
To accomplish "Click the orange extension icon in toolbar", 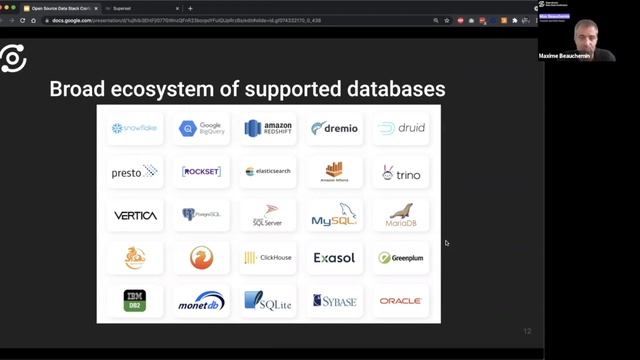I will 504,20.
